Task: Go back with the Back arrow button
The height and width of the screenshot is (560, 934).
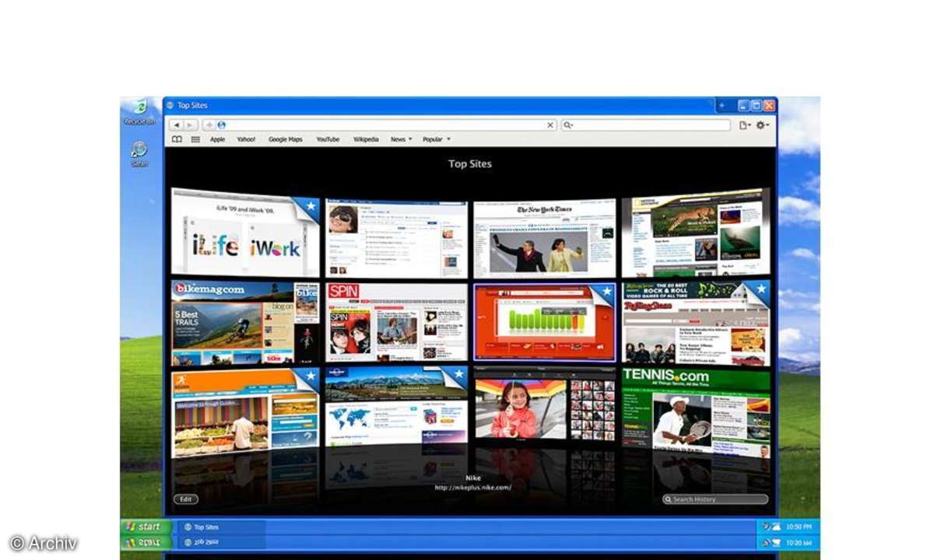Action: (x=176, y=124)
